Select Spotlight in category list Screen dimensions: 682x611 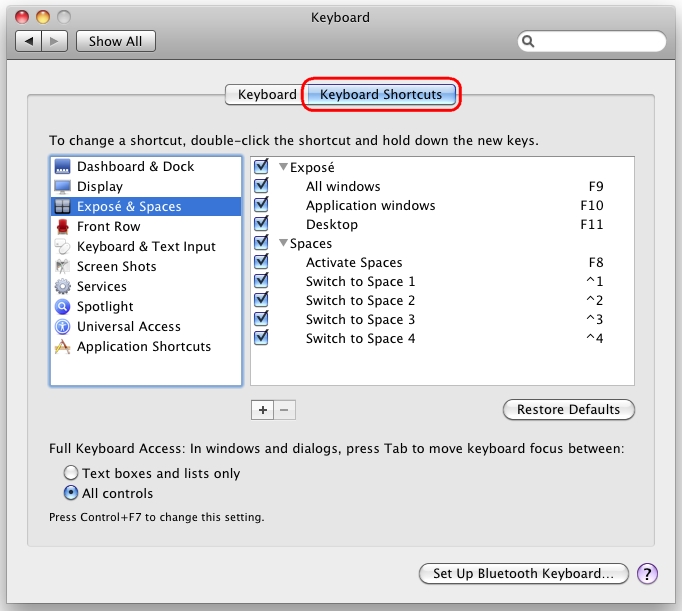point(146,307)
